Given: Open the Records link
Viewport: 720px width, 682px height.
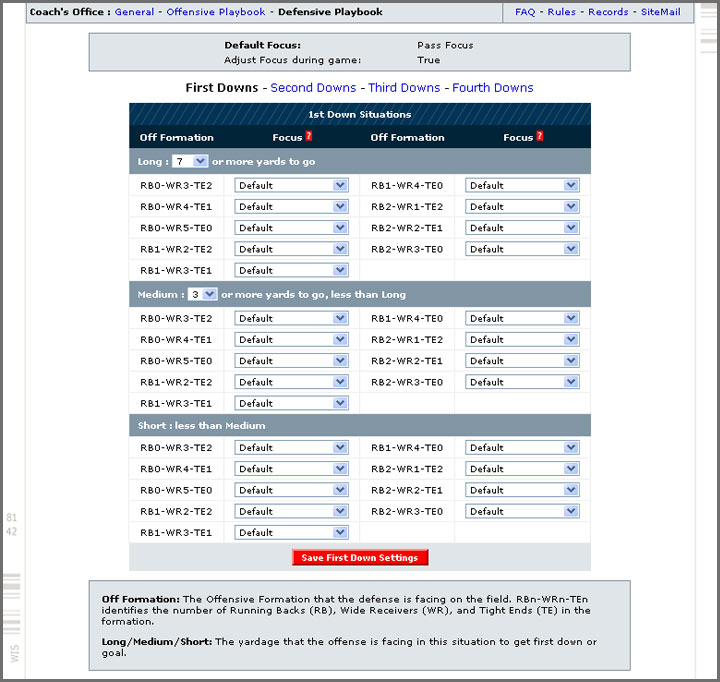Looking at the screenshot, I should click(608, 12).
